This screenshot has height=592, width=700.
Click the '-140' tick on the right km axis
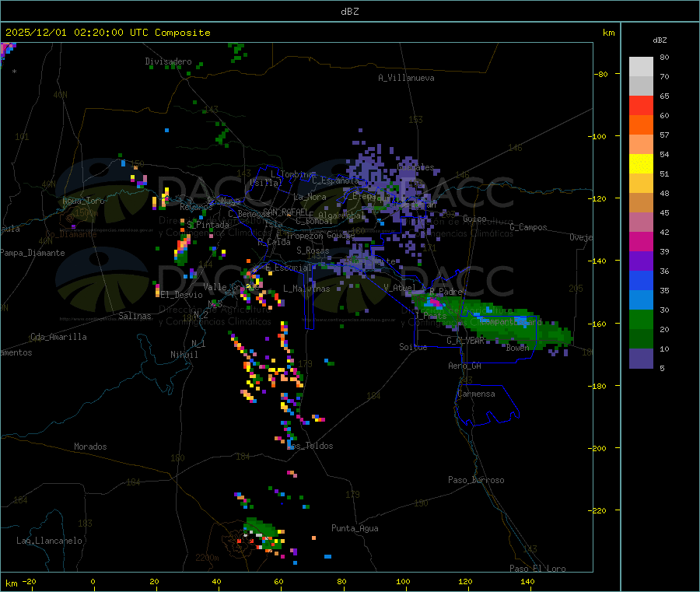[600, 261]
